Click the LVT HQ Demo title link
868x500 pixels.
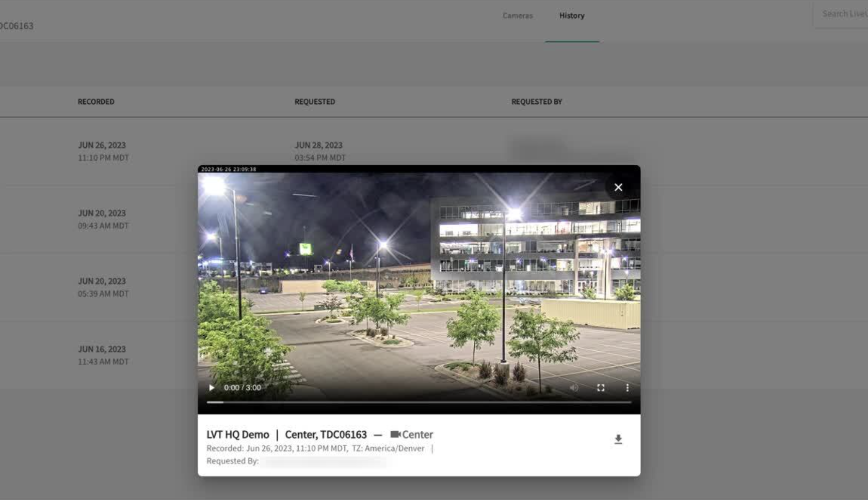[238, 434]
